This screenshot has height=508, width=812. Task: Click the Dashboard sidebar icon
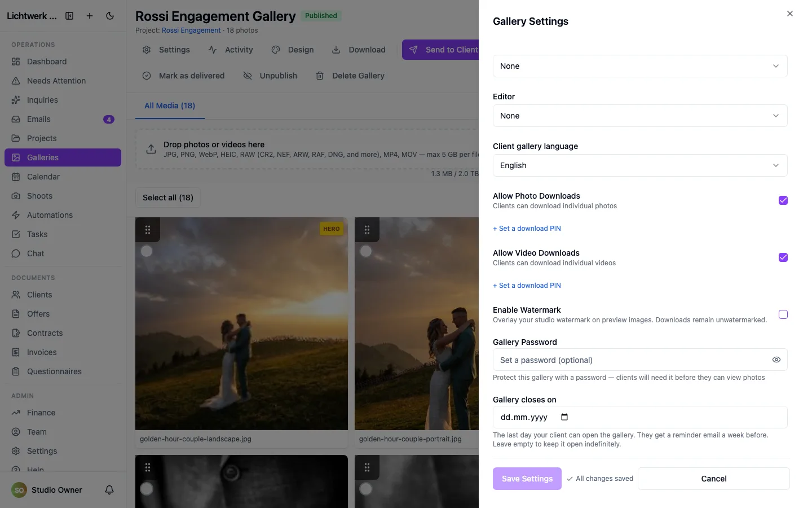tap(16, 62)
